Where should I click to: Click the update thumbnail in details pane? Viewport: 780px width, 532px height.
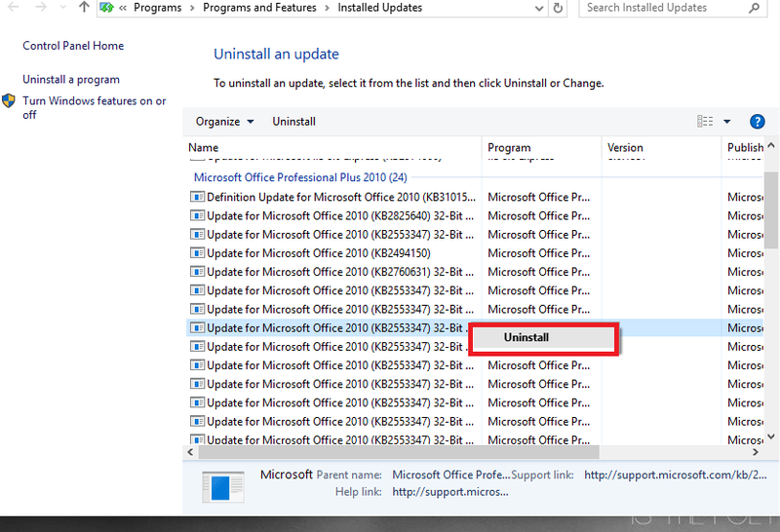[x=223, y=487]
